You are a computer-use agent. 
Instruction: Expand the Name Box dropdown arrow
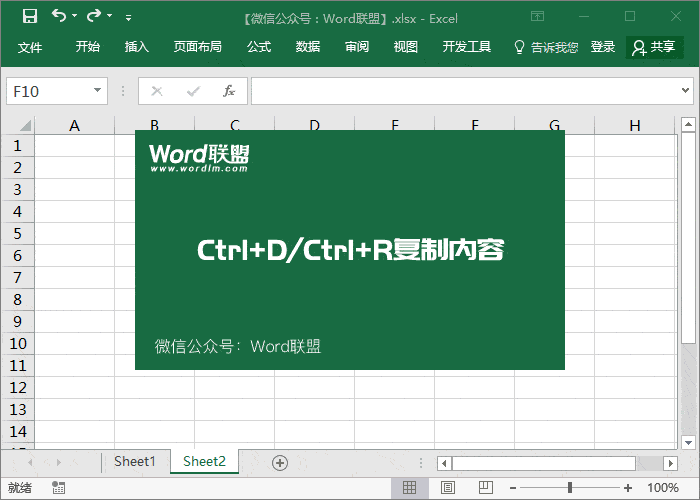pos(97,91)
